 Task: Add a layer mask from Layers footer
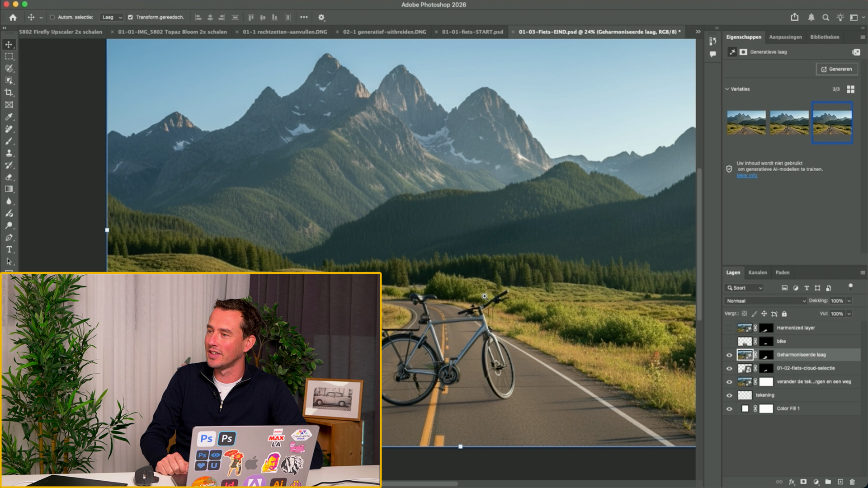803,482
